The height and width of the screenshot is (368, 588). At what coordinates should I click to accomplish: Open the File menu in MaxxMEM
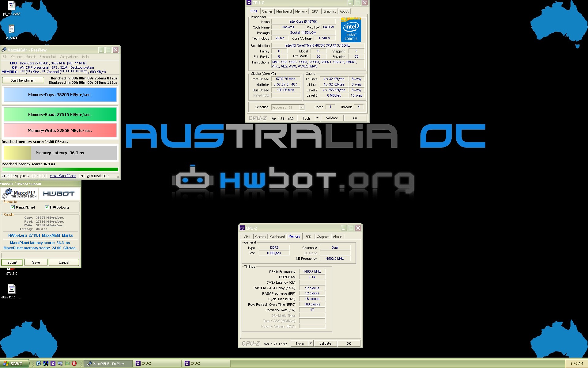click(5, 57)
